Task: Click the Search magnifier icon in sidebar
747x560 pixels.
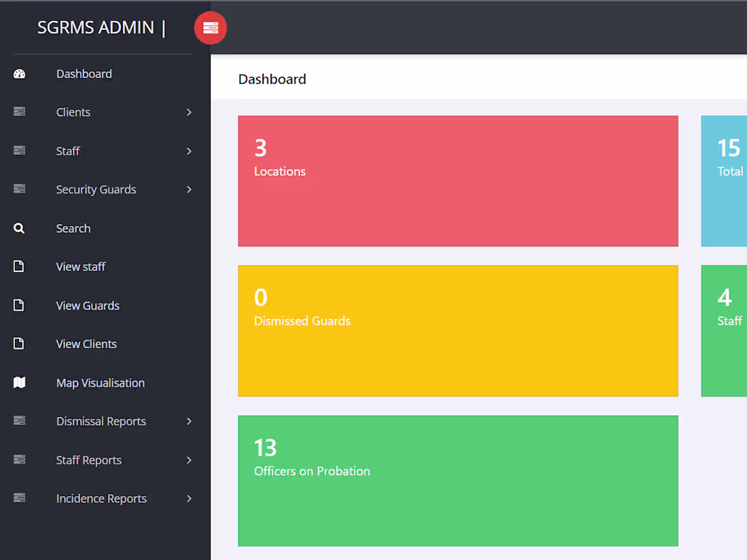Action: [x=19, y=228]
